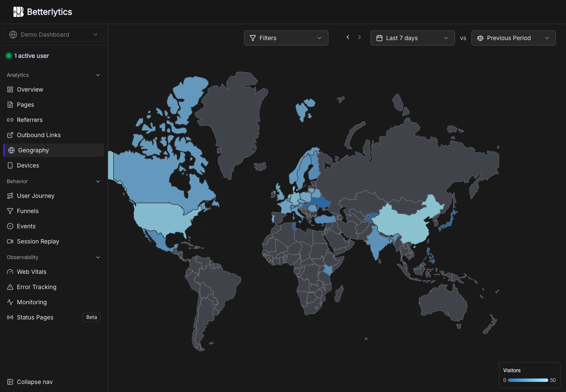
Task: Click the User Journey label
Action: [x=35, y=196]
